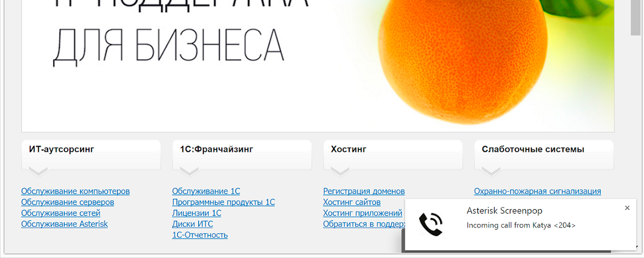
Task: Visit Программные продукты 1С link
Action: (223, 203)
